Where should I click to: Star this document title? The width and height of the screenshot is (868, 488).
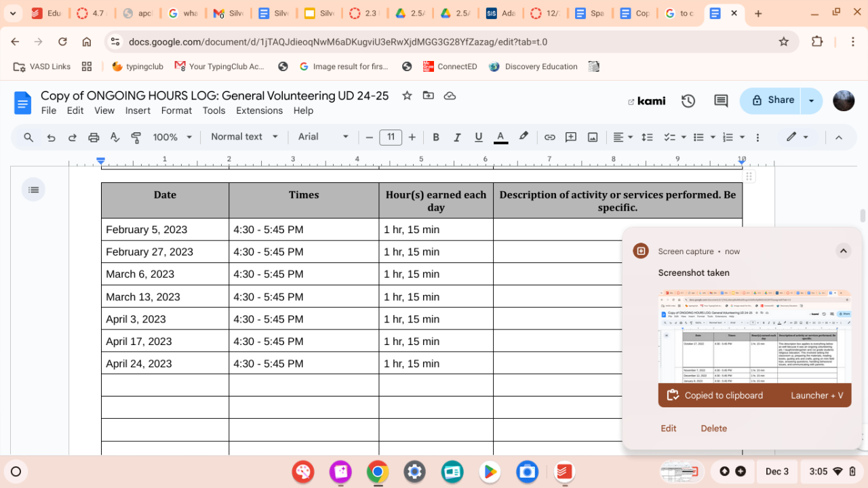[407, 96]
